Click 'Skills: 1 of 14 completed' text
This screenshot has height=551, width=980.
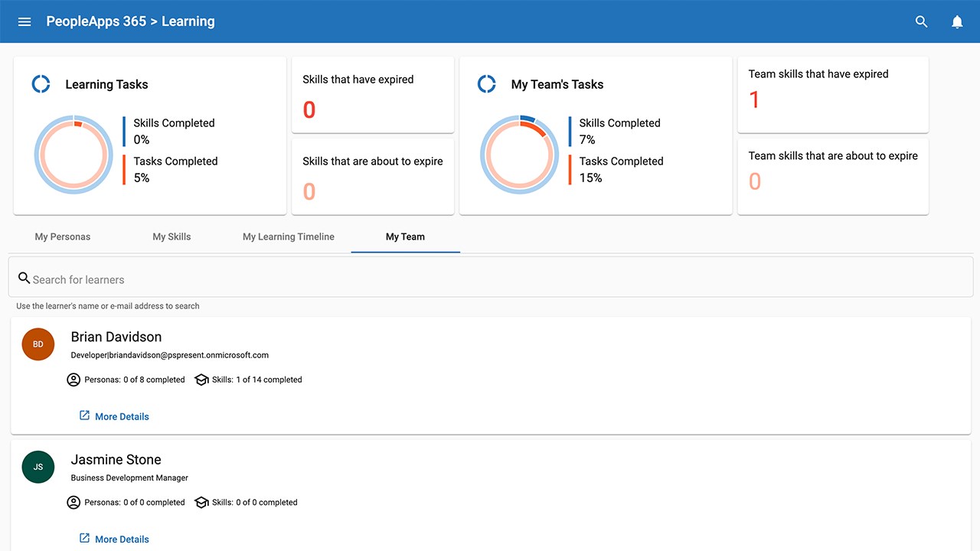pyautogui.click(x=256, y=380)
